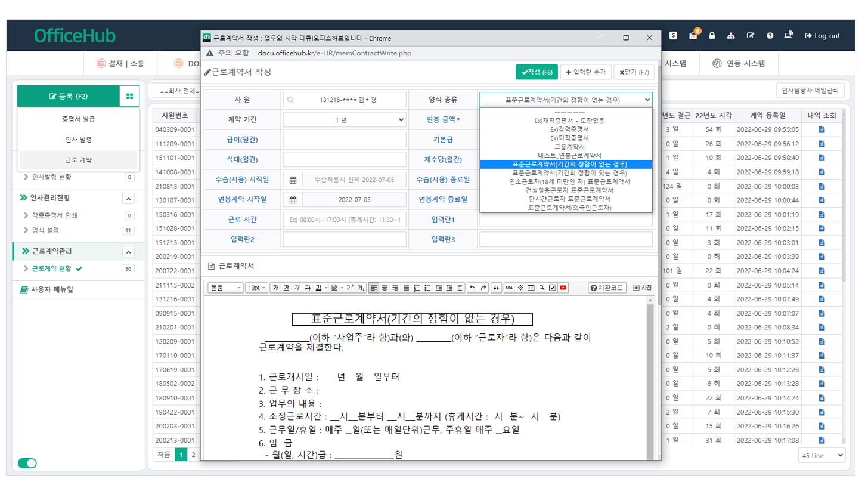Open the calendar icon with badge 8
Screen dimensions: 868x491
(x=693, y=36)
